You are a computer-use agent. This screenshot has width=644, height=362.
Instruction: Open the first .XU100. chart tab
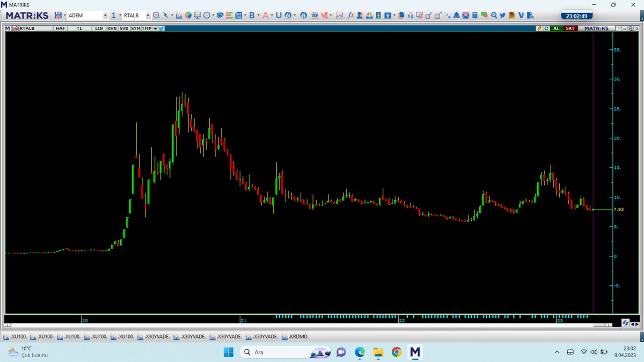(x=16, y=336)
